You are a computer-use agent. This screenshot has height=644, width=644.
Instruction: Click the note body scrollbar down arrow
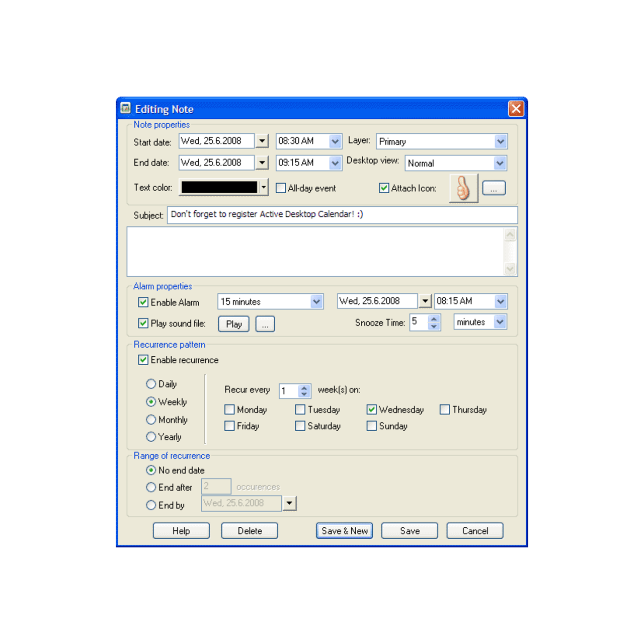pos(510,269)
